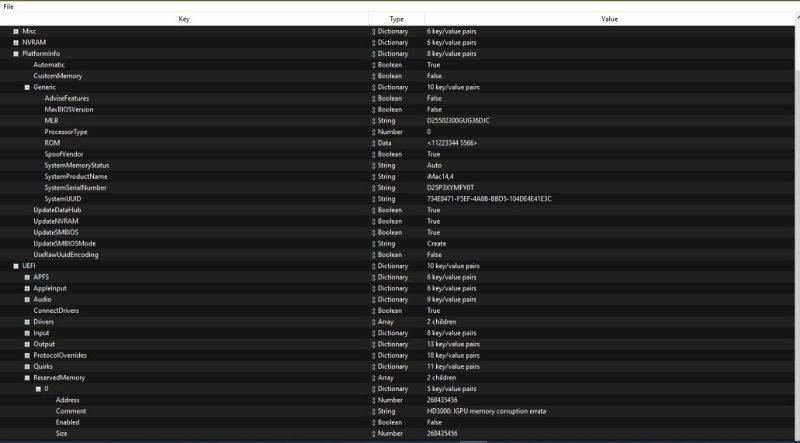
Task: Click the vertical scrollbar on the right
Action: (797, 225)
